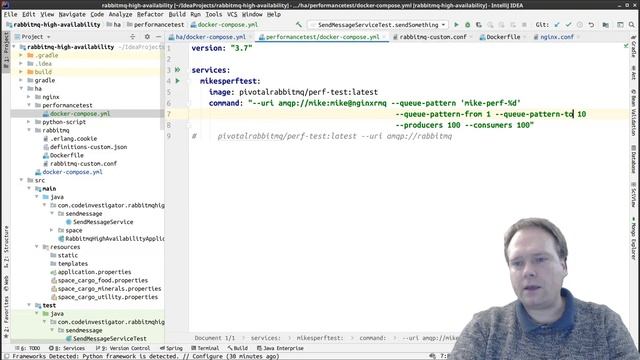Screen dimensions: 640x360
Task: Click the Git rollback arrow icon
Action: pyautogui.click(x=591, y=24)
